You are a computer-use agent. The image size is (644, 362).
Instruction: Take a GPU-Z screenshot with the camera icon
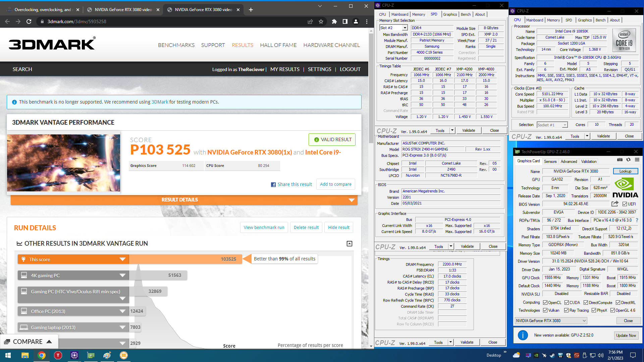point(620,160)
